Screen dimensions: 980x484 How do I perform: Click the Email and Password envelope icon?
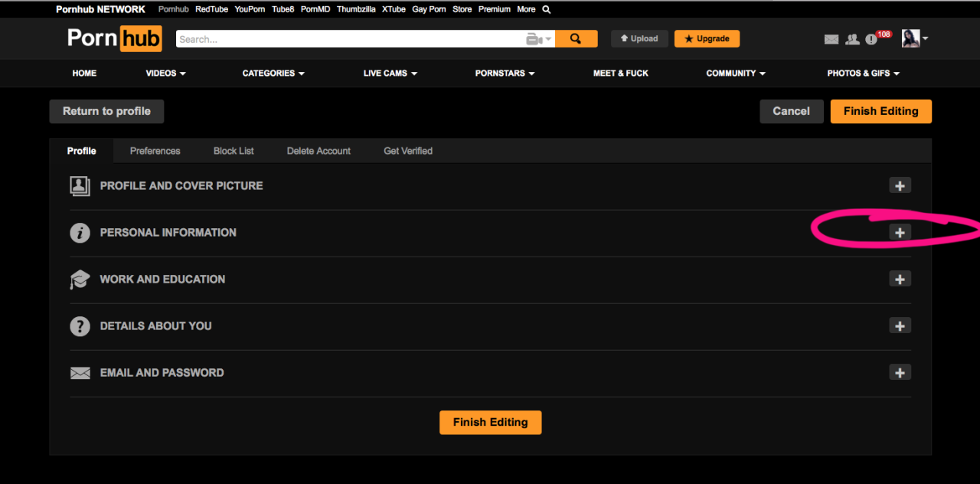pos(80,373)
